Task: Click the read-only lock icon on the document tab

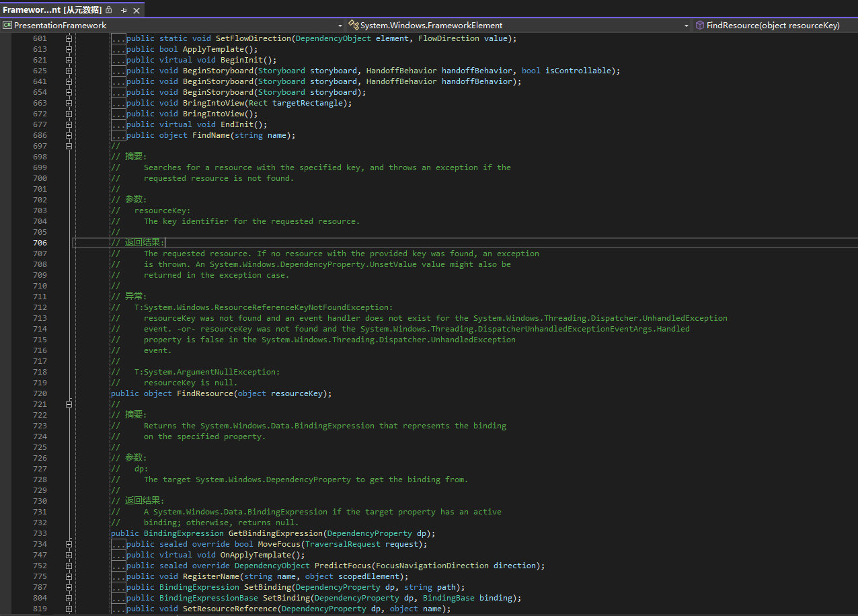Action: 108,10
